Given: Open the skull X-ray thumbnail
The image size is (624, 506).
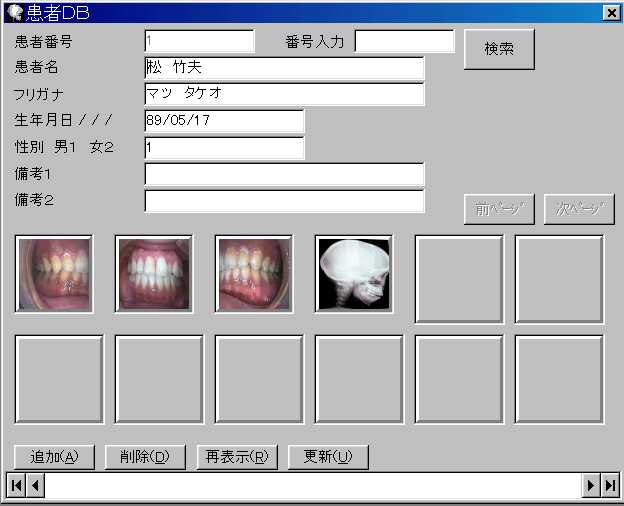Looking at the screenshot, I should [x=354, y=274].
